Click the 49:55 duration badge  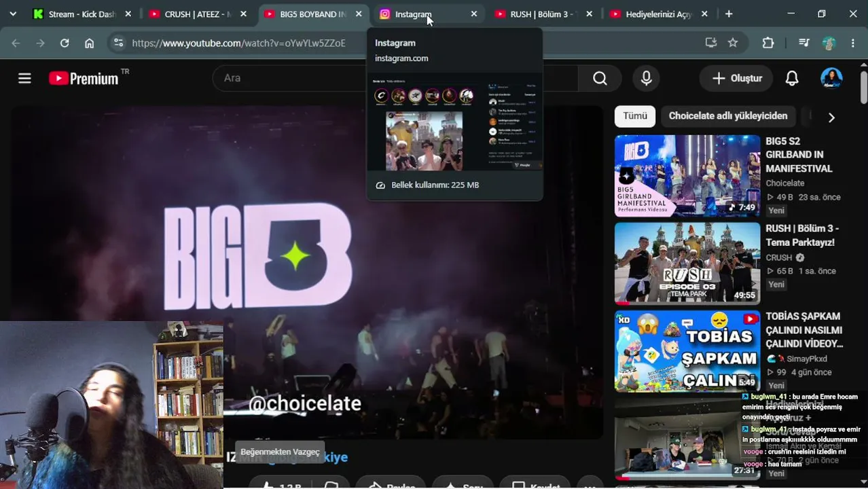click(744, 295)
